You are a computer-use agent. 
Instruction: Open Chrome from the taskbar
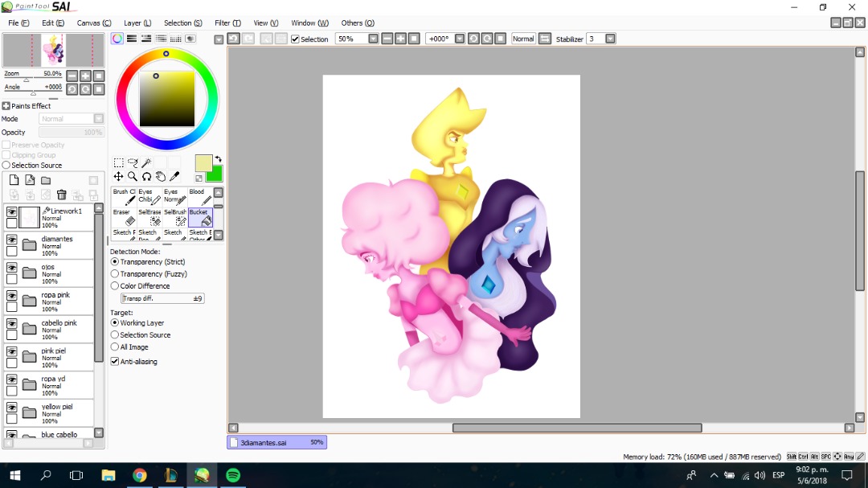(x=140, y=475)
